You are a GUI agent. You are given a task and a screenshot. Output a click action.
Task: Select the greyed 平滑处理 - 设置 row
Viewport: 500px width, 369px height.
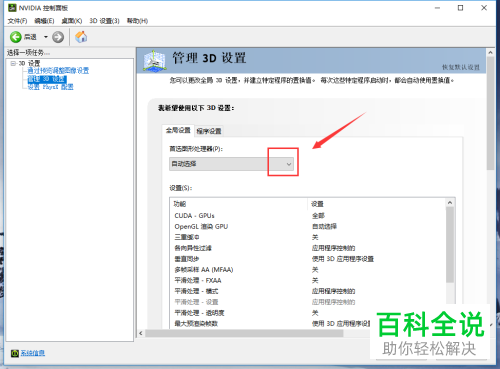point(308,302)
